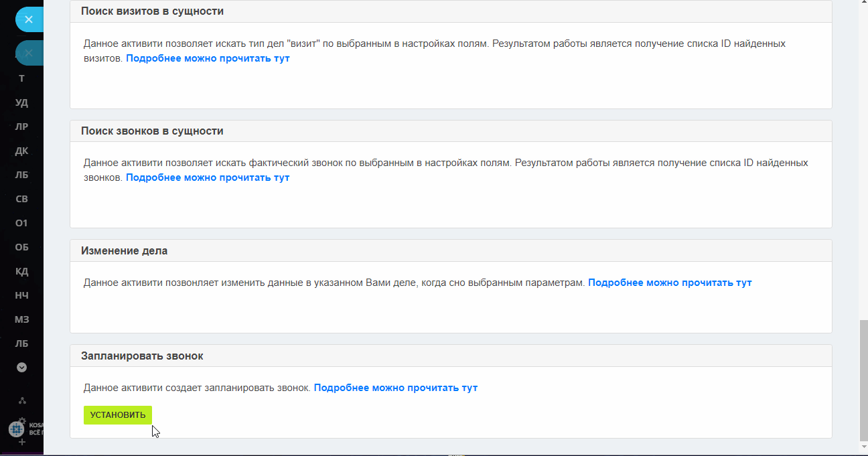The image size is (868, 456).
Task: Click the page vertical scrollbar thumb
Action: [x=863, y=380]
